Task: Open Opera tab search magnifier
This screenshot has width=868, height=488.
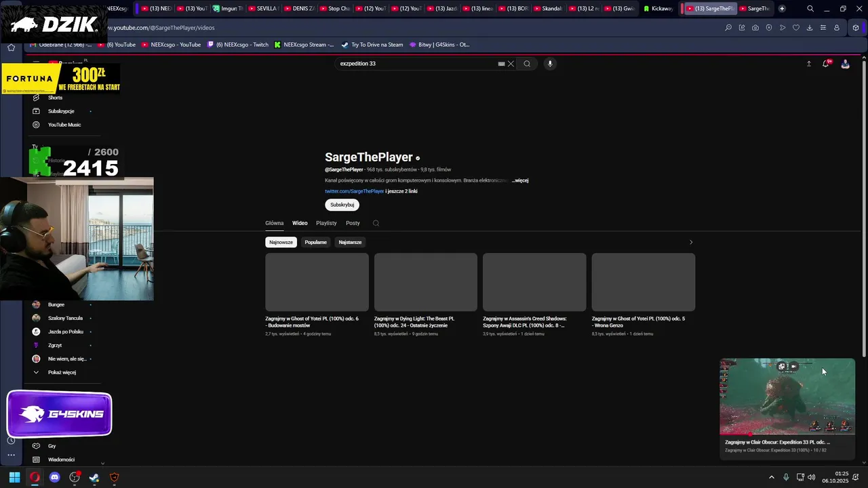Action: point(810,9)
